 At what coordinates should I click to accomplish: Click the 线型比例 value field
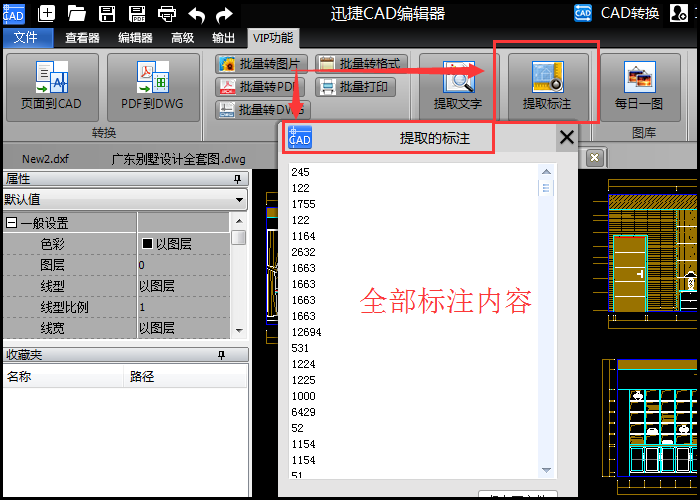pyautogui.click(x=183, y=307)
